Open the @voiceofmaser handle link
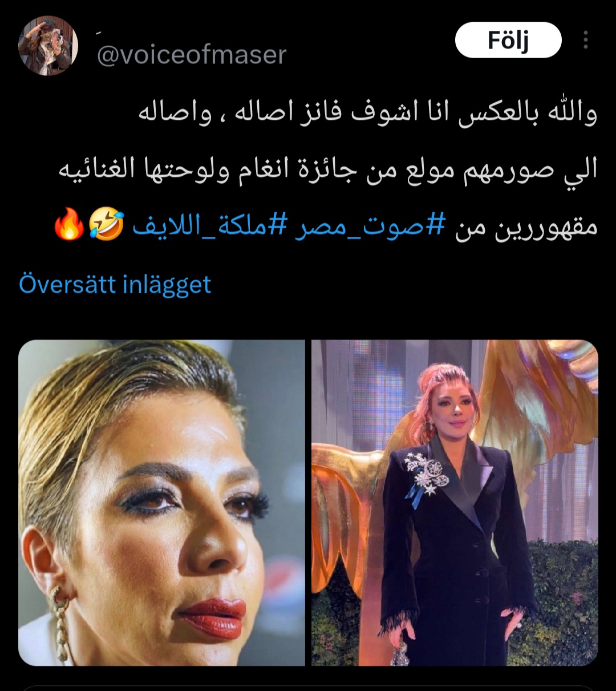Screen dimensions: 616x691 (192, 55)
